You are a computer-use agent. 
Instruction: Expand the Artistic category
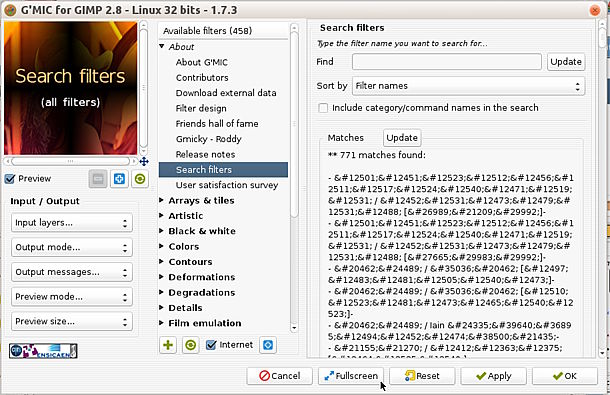coord(161,215)
